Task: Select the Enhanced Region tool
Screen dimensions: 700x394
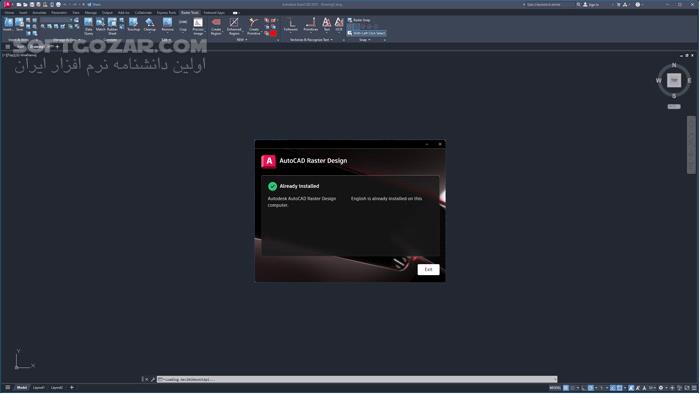Action: (234, 26)
